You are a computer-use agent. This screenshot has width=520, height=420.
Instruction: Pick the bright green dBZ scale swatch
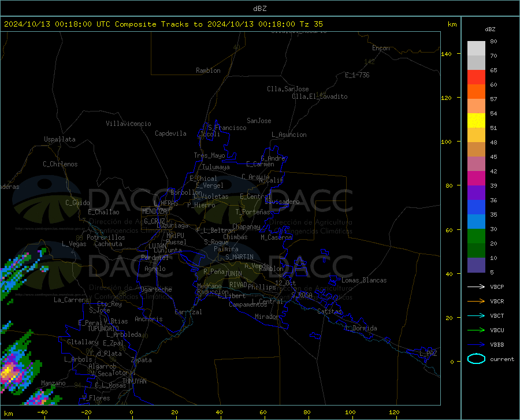476,236
